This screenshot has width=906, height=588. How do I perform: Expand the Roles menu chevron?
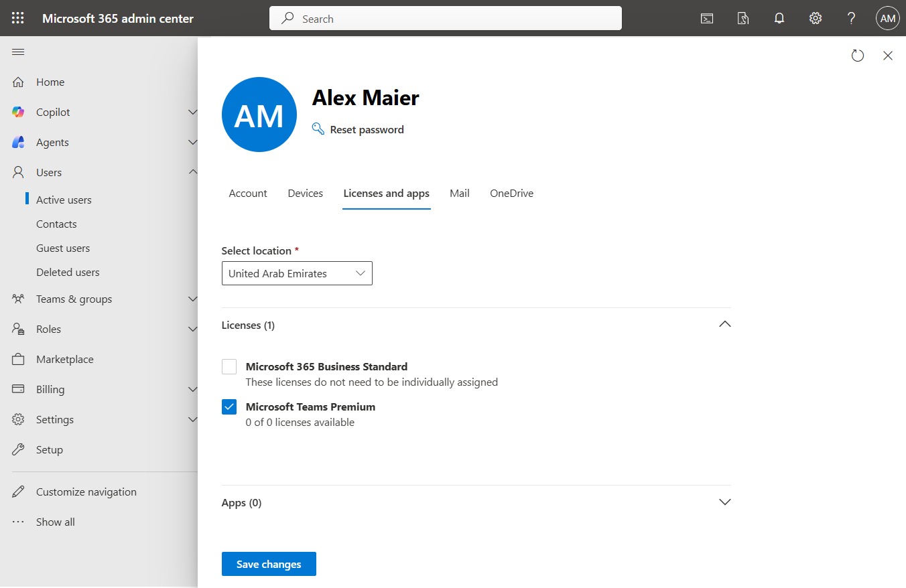(193, 329)
